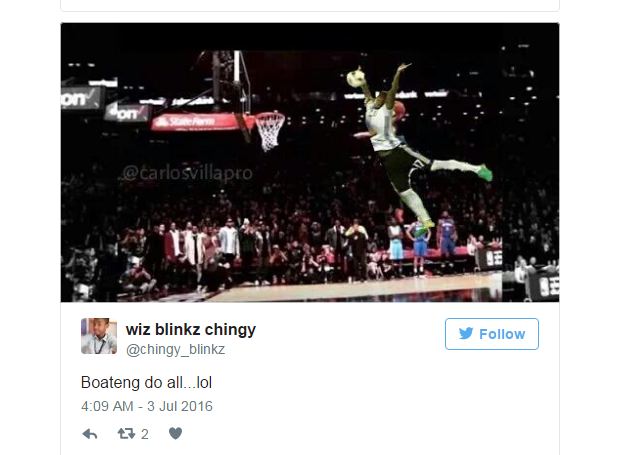The height and width of the screenshot is (455, 627).
Task: Retweet the Boateng tweet
Action: (x=126, y=433)
